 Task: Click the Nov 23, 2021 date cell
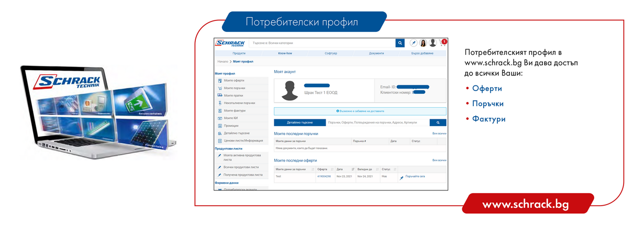tap(345, 176)
